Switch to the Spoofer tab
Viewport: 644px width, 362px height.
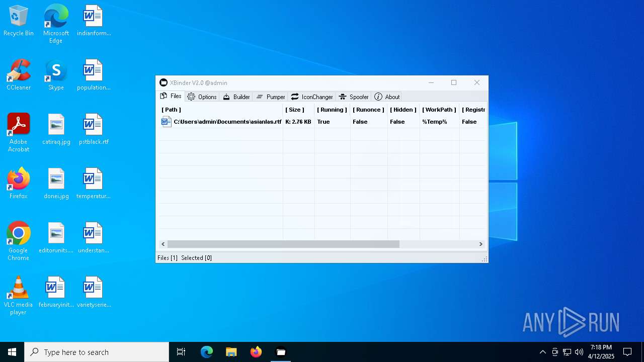(354, 97)
